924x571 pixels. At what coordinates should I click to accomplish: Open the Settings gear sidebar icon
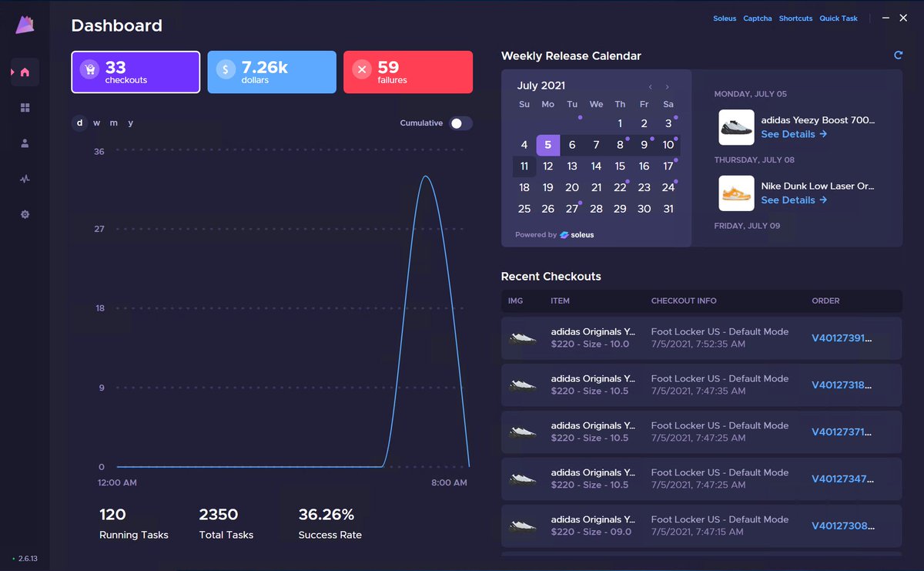[25, 214]
